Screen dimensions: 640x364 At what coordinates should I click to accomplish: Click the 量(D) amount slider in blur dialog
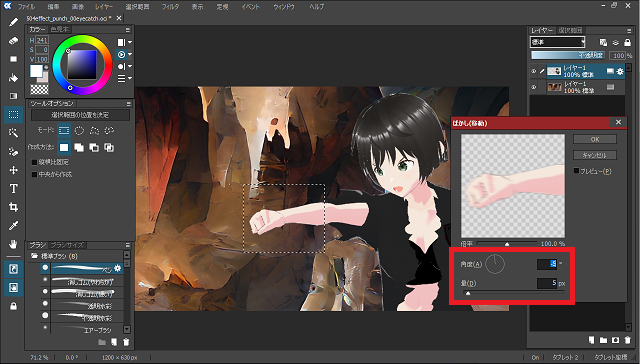point(514,293)
